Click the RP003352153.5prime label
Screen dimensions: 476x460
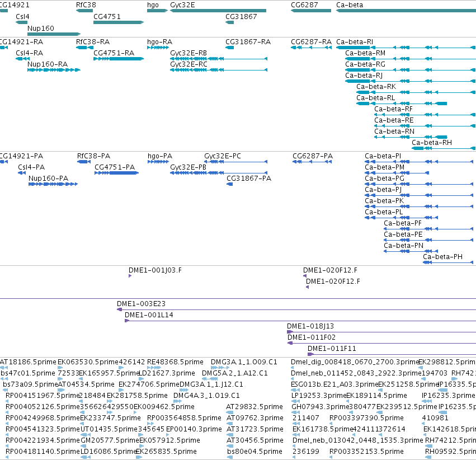367,451
